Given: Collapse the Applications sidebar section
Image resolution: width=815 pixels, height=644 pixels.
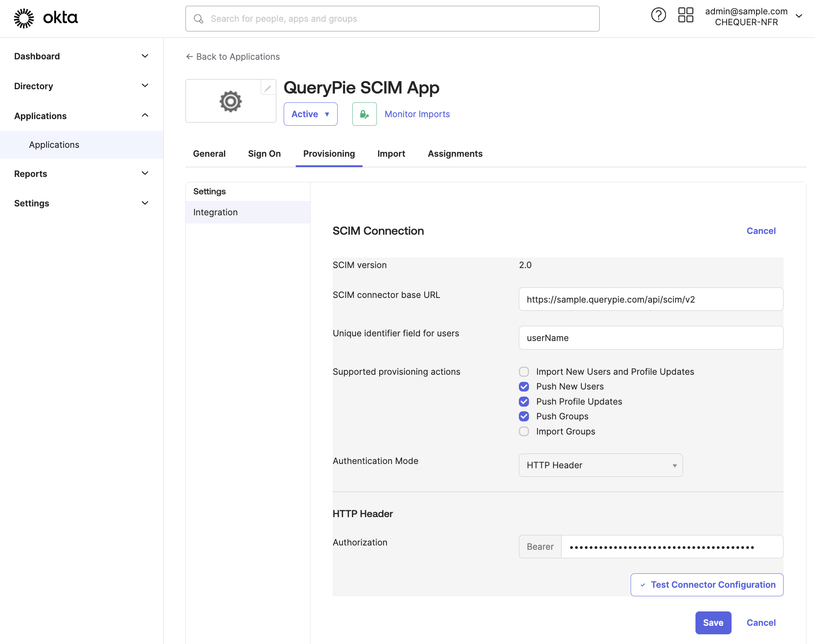Looking at the screenshot, I should coord(81,116).
